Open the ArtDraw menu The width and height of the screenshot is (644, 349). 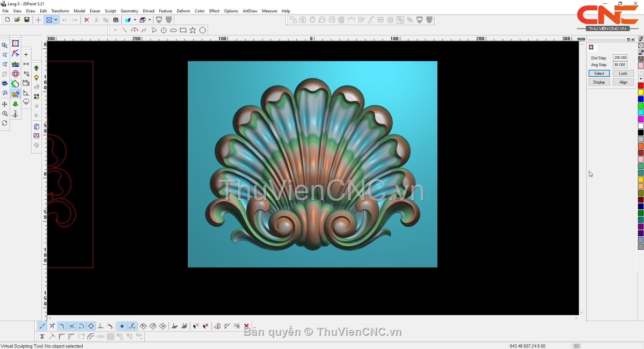(250, 11)
